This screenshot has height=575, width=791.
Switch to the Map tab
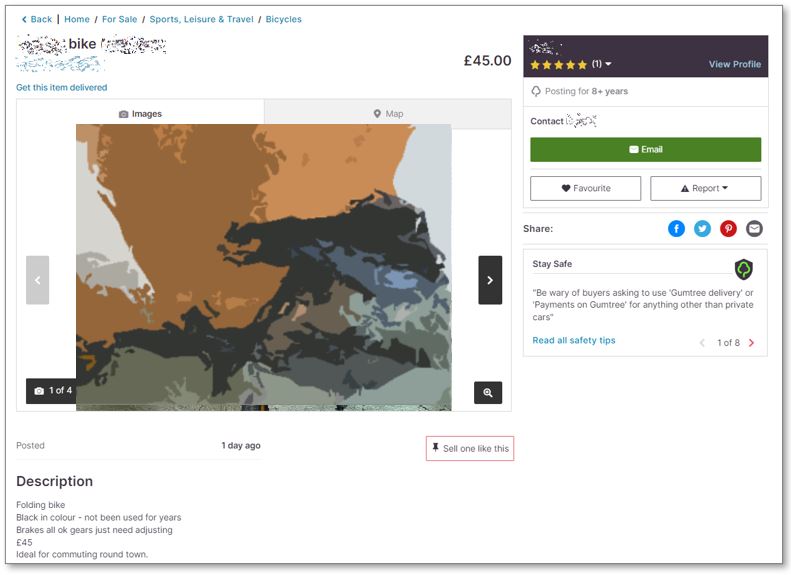388,114
